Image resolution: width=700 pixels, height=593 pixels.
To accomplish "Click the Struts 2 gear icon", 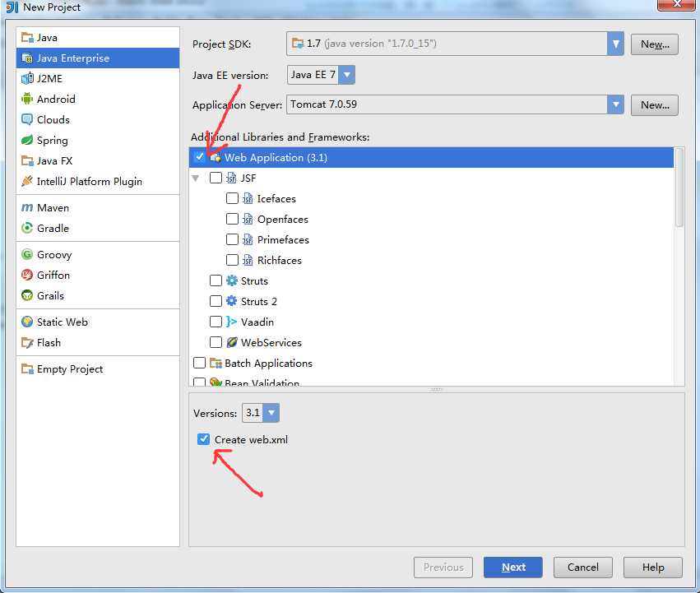I will pyautogui.click(x=232, y=301).
